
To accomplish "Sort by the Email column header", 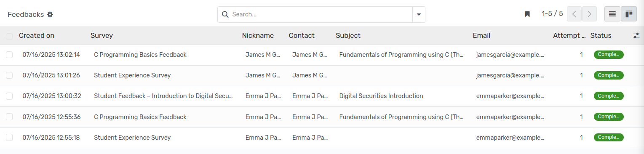I will (x=481, y=36).
